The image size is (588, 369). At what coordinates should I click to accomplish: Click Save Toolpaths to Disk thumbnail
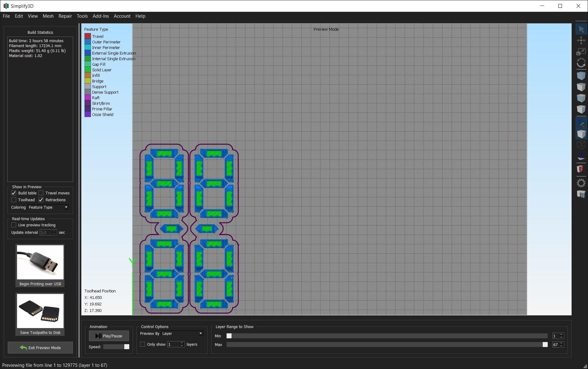click(40, 314)
